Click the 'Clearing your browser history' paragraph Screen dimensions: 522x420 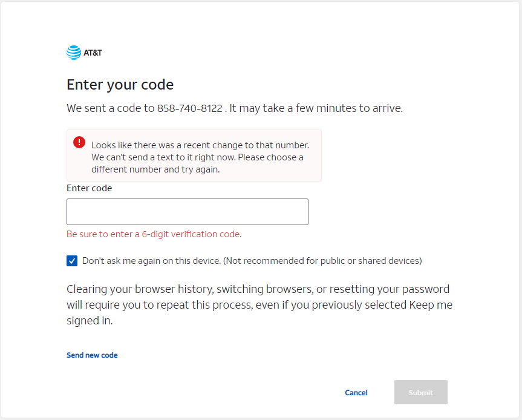click(258, 289)
